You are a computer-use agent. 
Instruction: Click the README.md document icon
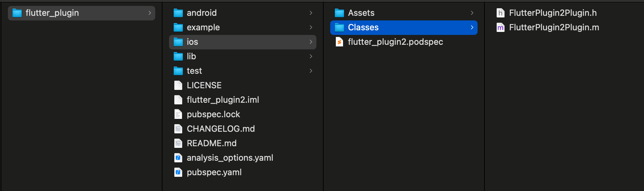178,143
